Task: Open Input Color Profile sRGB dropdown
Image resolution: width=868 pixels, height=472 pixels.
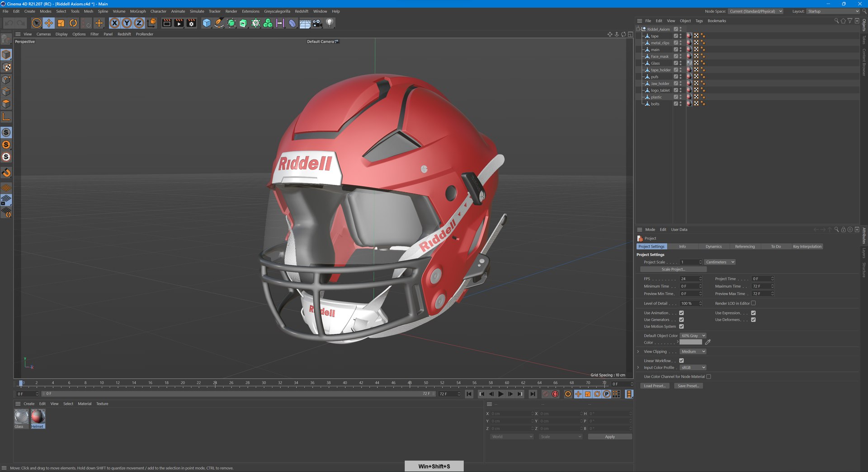Action: coord(693,367)
